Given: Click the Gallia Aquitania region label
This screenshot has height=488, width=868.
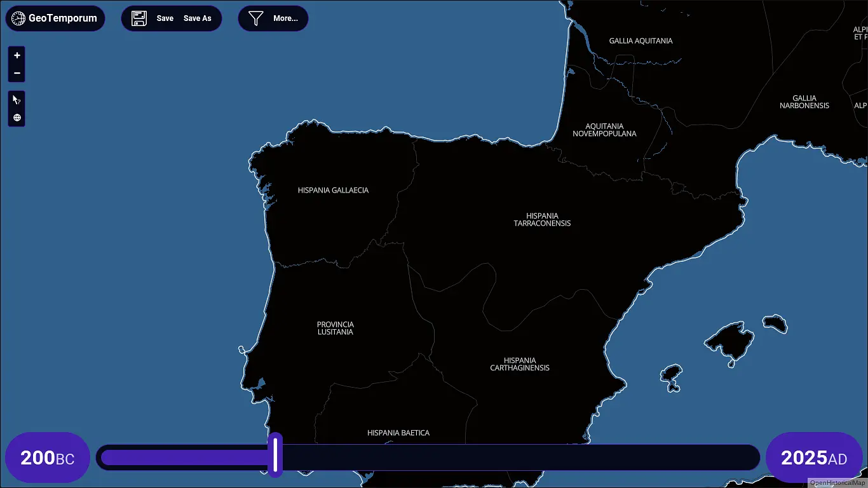Looking at the screenshot, I should (641, 41).
